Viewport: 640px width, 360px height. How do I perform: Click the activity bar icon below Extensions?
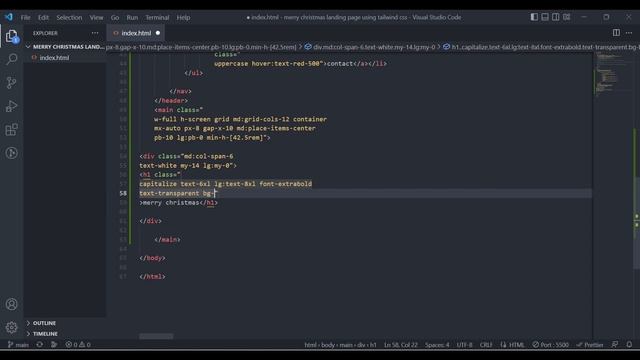[x=12, y=153]
